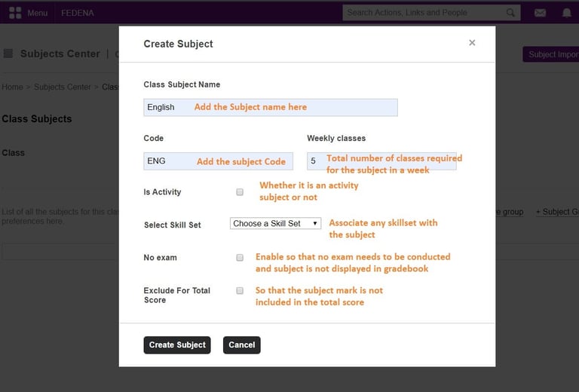Check Exclude For Total Score
The width and height of the screenshot is (579, 392).
[x=240, y=290]
